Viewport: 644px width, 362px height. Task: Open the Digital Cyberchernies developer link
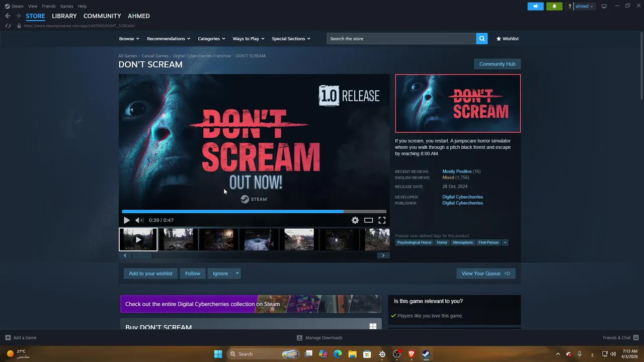(462, 197)
